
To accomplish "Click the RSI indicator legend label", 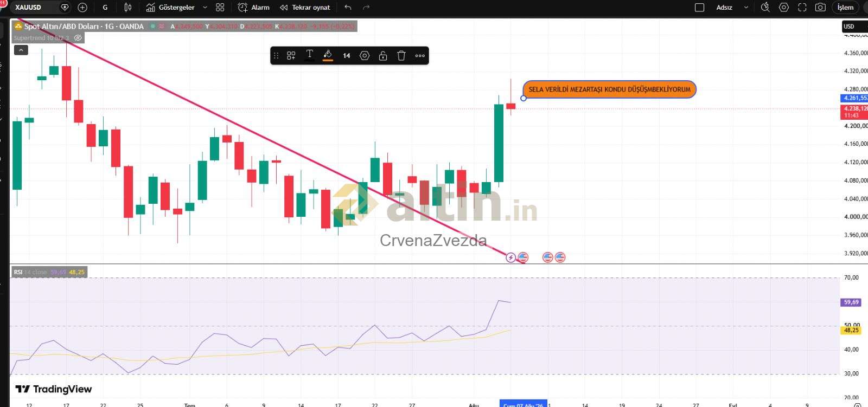I will point(18,272).
